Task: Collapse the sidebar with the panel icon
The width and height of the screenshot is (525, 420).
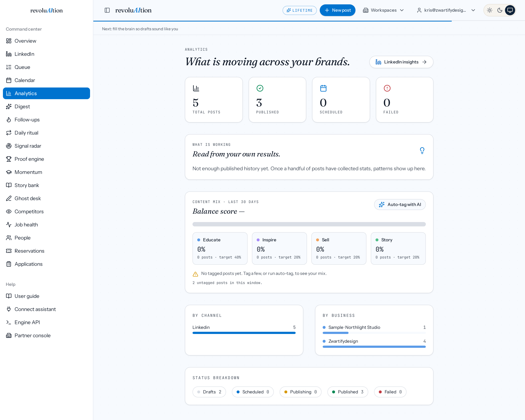Action: 107,10
